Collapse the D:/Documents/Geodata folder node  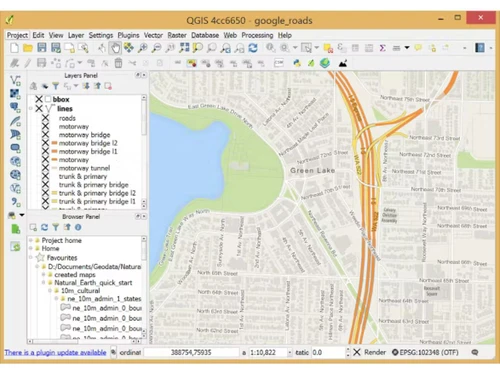37,266
